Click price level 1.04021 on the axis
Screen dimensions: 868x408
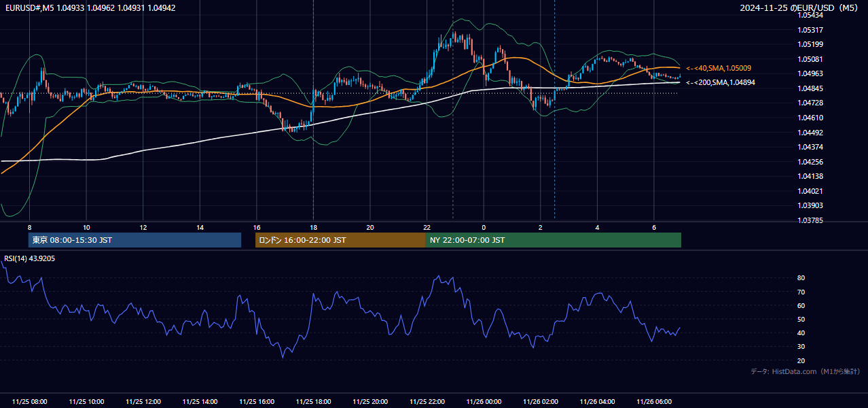(810, 191)
